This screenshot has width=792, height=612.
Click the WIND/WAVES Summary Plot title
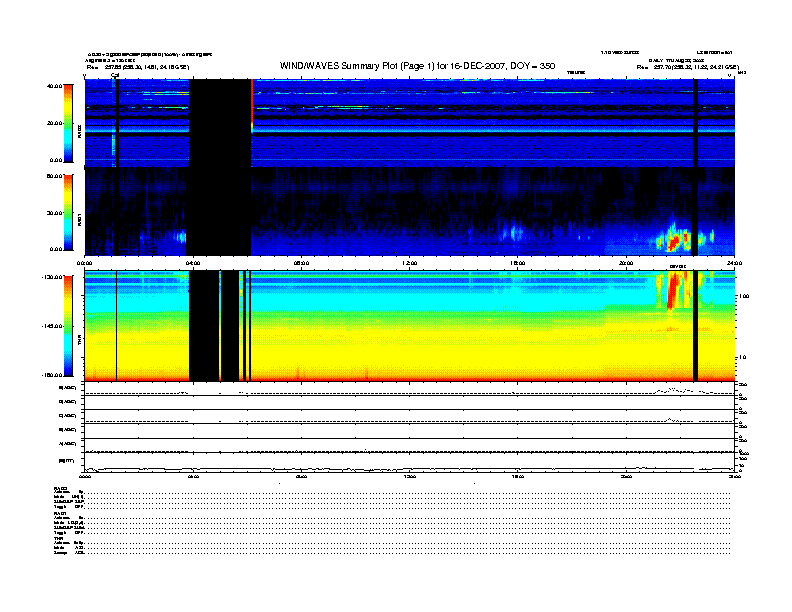coord(417,66)
